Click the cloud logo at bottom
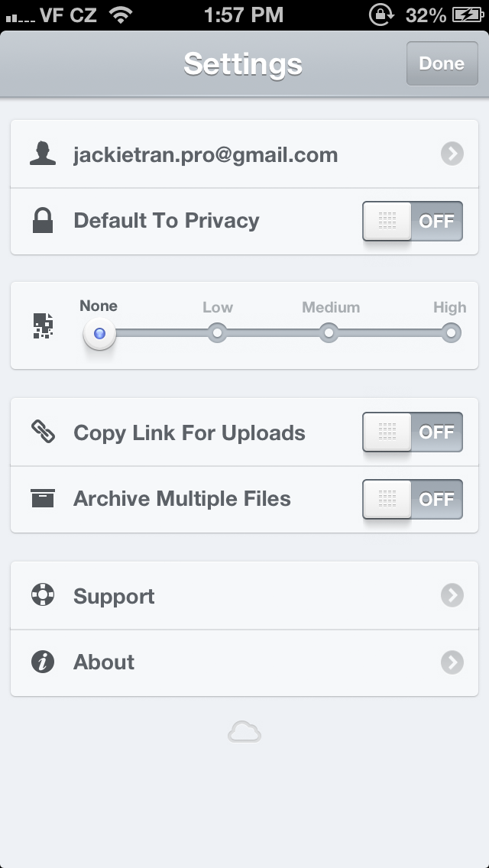489x868 pixels. [x=244, y=734]
